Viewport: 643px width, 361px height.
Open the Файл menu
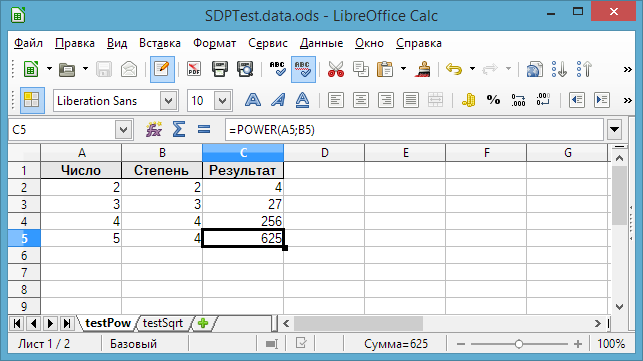[x=28, y=43]
